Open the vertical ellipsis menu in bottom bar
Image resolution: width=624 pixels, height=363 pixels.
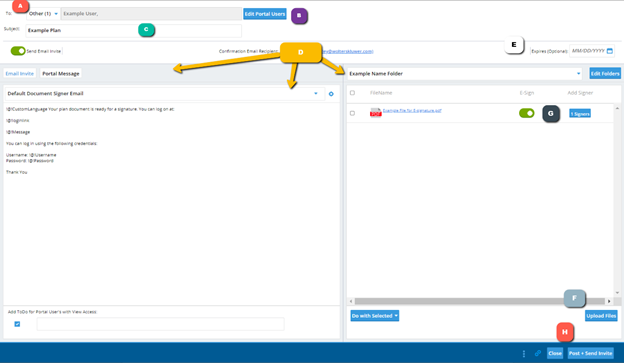(524, 353)
